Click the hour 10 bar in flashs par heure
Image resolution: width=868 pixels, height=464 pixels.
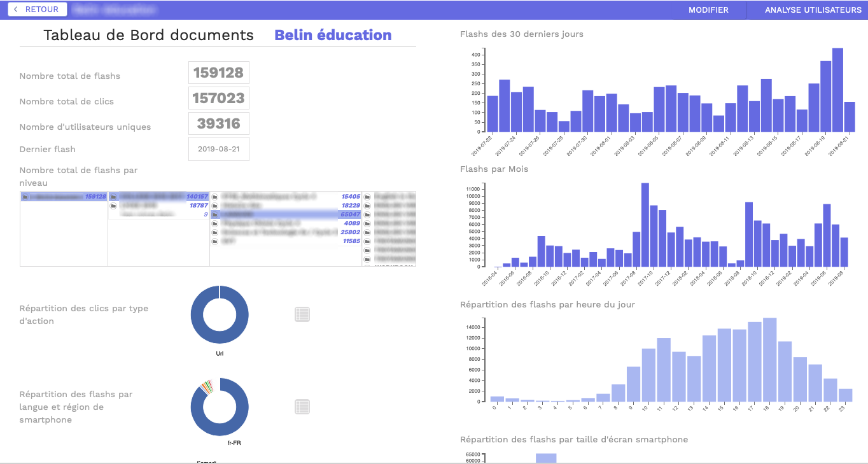coord(649,375)
